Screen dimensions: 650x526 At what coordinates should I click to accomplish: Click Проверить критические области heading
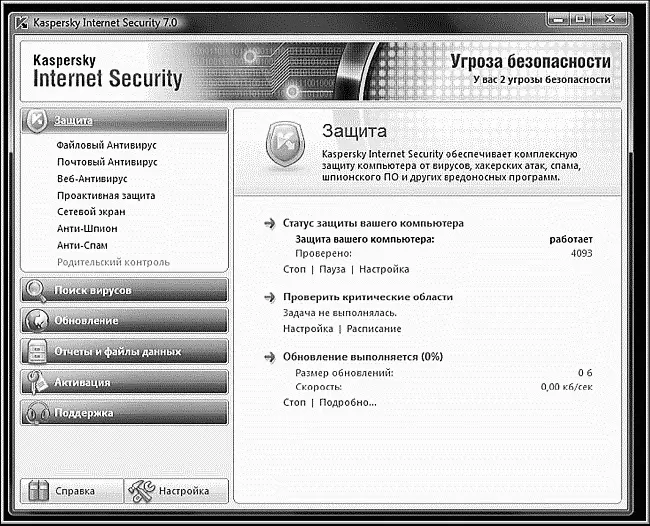click(368, 297)
